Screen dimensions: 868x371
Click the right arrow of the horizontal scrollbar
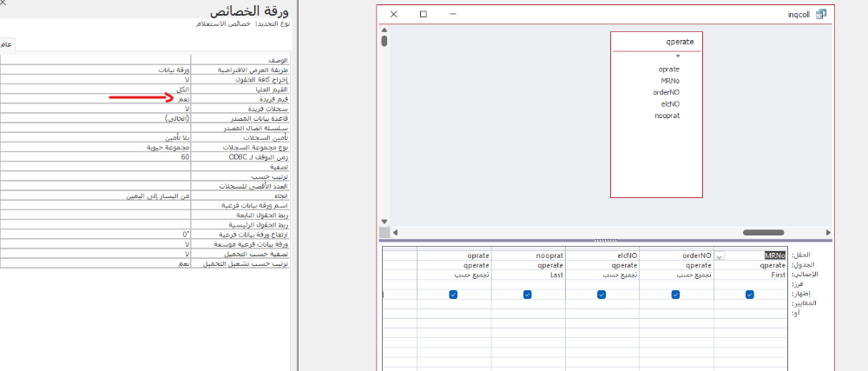click(x=830, y=232)
